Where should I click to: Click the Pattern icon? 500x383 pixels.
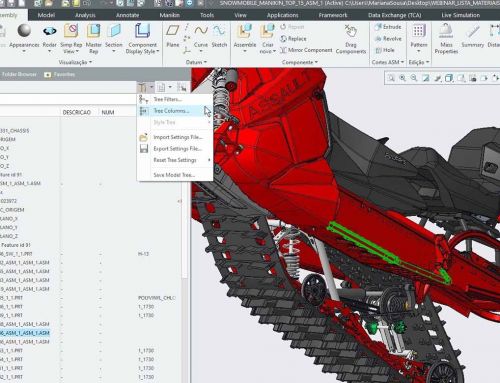(x=418, y=31)
